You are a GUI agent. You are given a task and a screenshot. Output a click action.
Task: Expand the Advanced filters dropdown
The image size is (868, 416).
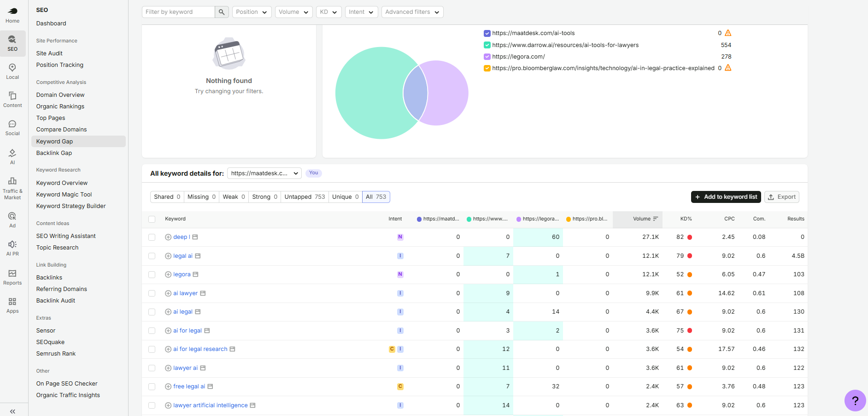coord(412,12)
